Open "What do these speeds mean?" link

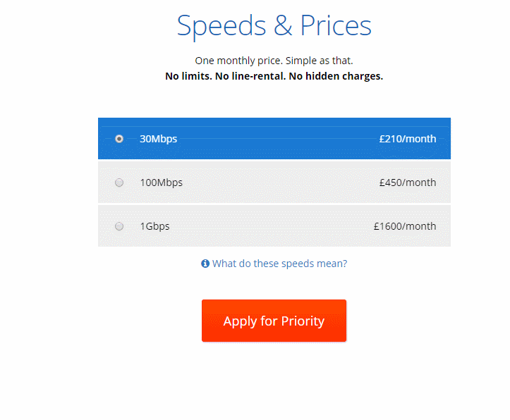[279, 264]
